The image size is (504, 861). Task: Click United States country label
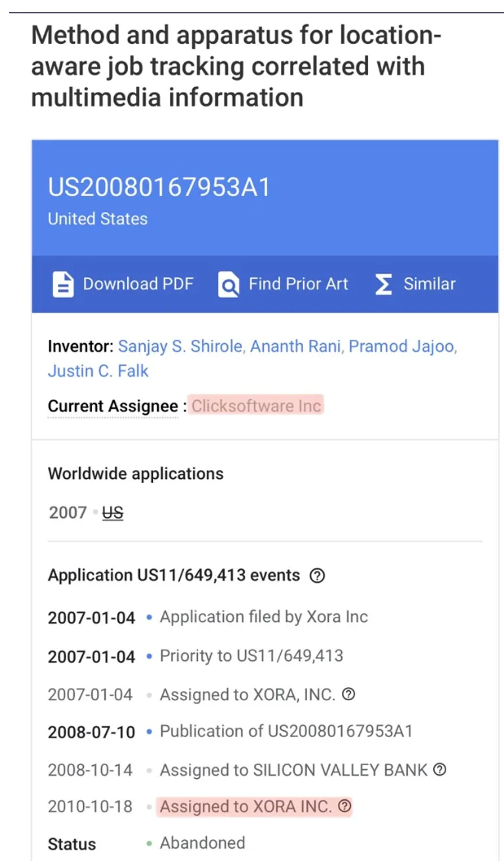coord(98,219)
